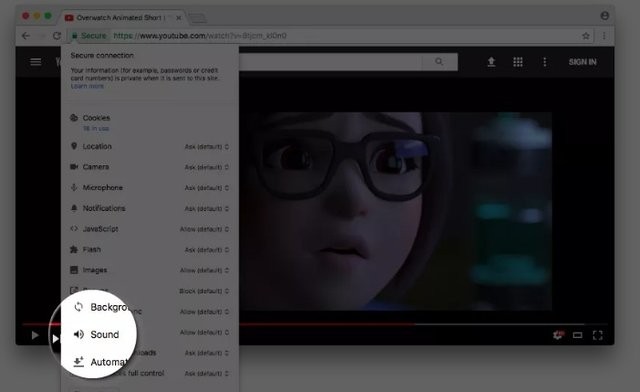Click the Sound speaker icon
The image size is (640, 392).
[79, 334]
